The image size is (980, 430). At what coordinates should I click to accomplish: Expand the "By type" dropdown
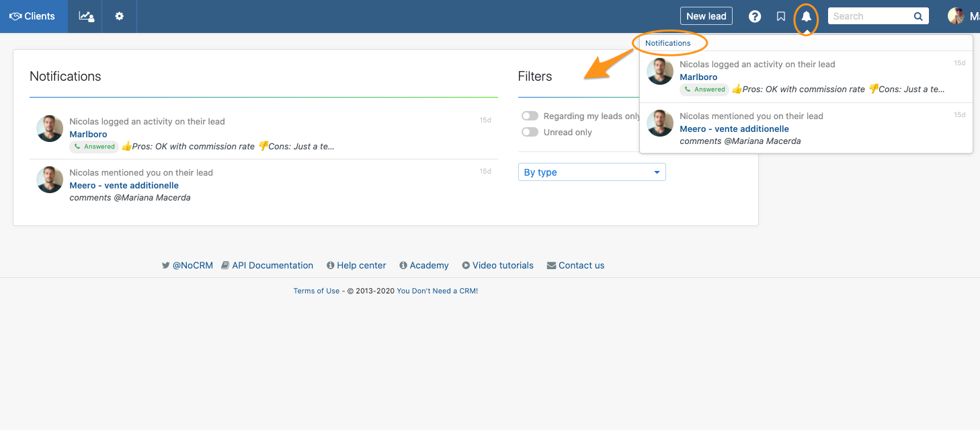(x=591, y=172)
